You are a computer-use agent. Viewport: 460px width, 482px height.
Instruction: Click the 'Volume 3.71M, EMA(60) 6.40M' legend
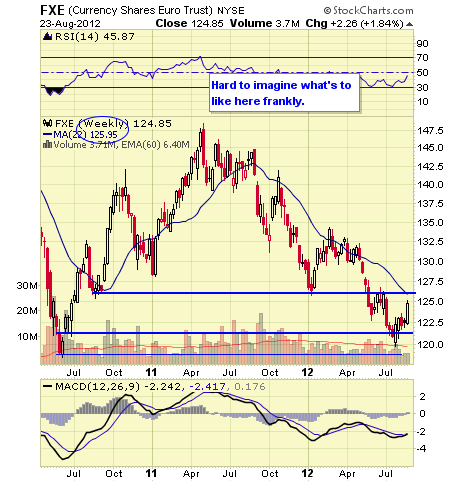click(122, 145)
